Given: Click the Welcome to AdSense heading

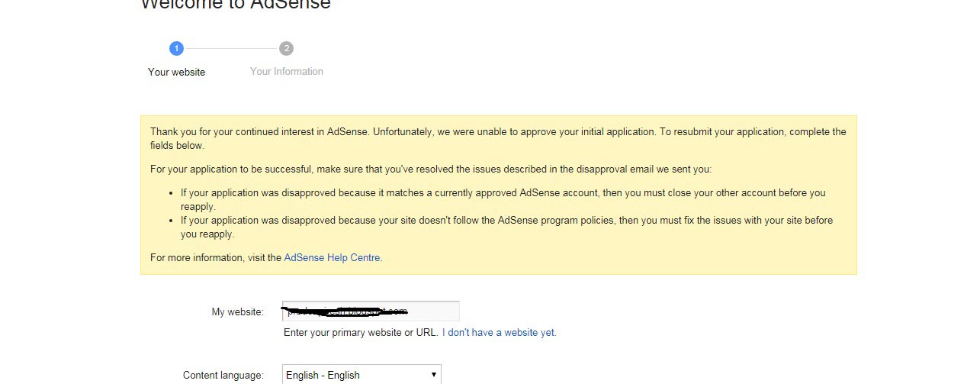Looking at the screenshot, I should (x=236, y=5).
